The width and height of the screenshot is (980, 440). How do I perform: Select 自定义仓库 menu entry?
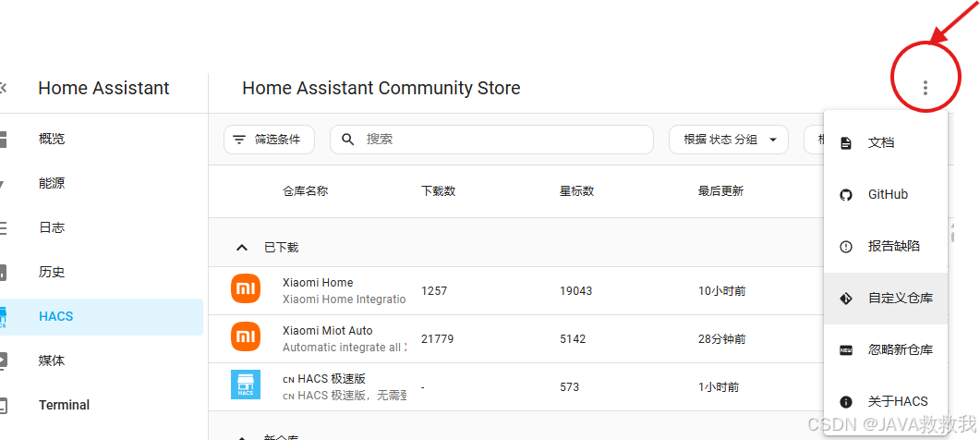point(886,299)
